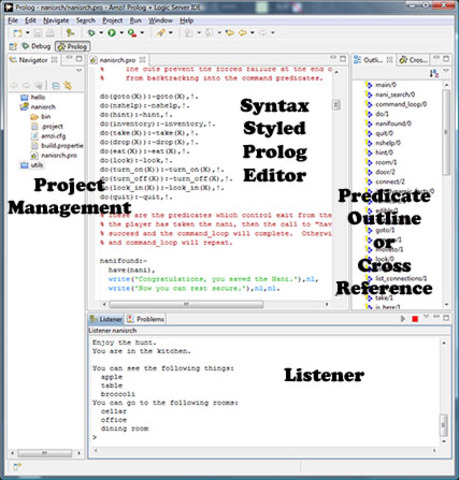Select the bin folder in Navigator

[40, 117]
